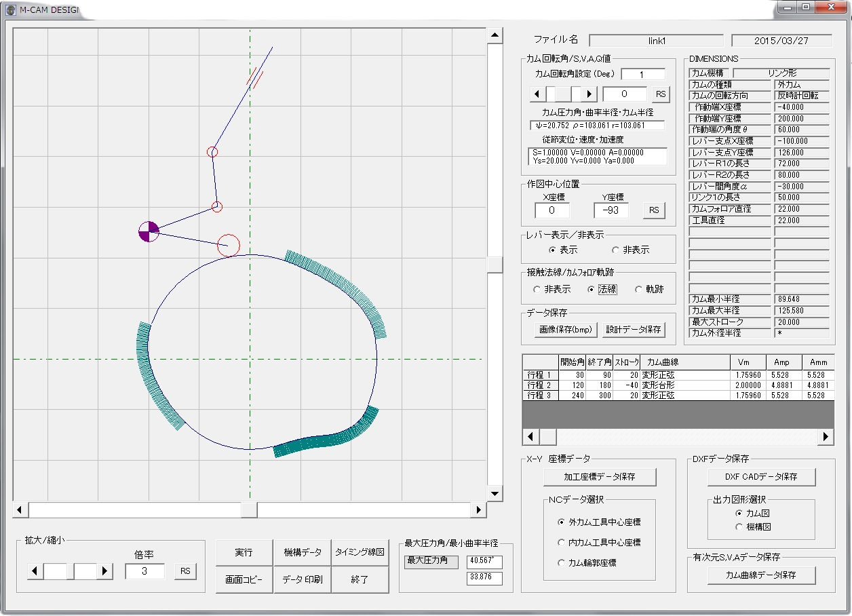The width and height of the screenshot is (852, 616).
Task: Open タイミング線図 timing diagram
Action: click(360, 553)
